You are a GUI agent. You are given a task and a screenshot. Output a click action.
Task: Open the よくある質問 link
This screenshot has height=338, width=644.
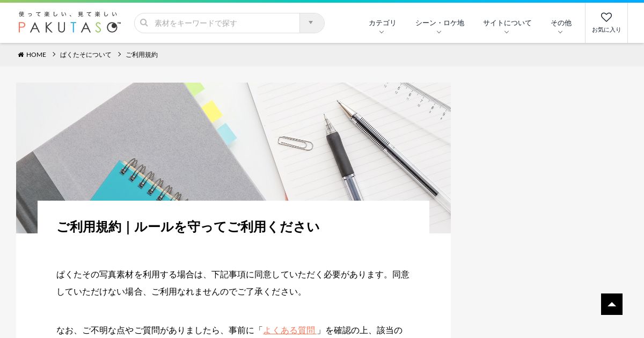[289, 330]
